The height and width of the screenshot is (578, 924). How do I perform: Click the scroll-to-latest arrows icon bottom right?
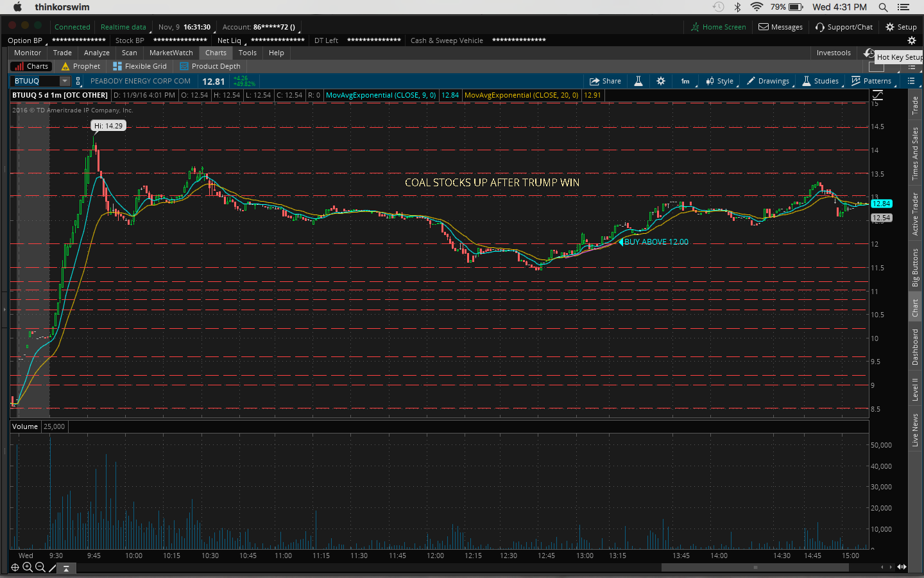pyautogui.click(x=902, y=566)
